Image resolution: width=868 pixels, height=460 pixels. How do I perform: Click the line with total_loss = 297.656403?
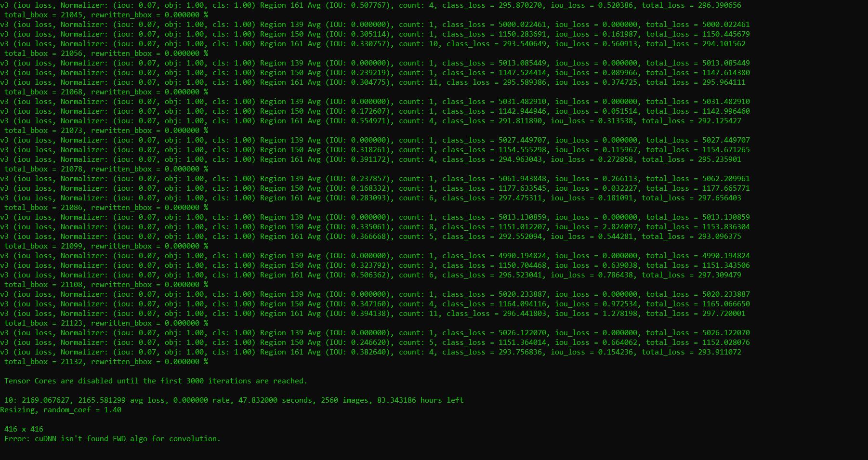click(x=370, y=198)
